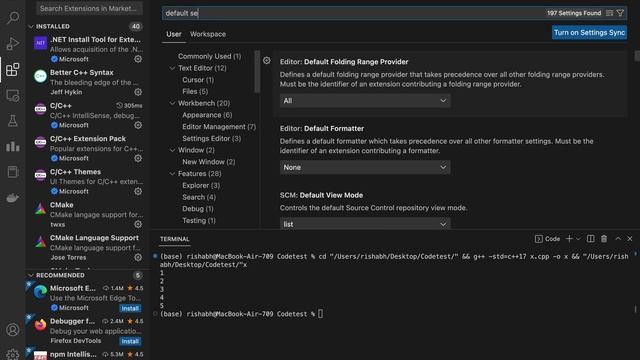Open the Default Folding Range Provider dropdown
Viewport: 640px width, 360px height.
point(365,100)
